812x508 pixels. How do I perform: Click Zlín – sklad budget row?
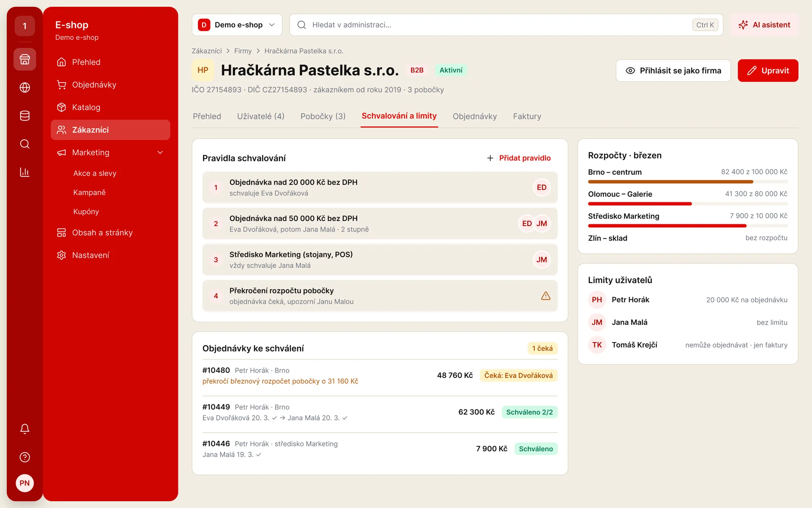[x=688, y=238]
